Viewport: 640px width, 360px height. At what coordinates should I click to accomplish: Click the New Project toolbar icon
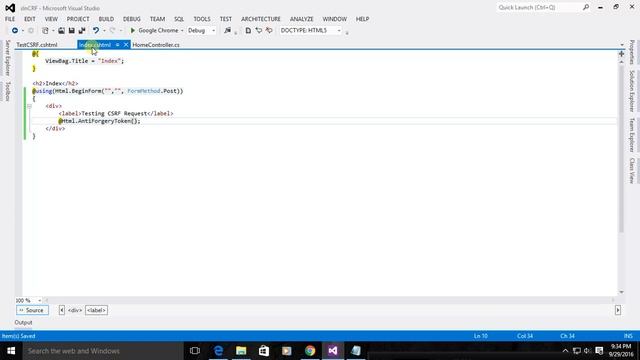click(45, 31)
